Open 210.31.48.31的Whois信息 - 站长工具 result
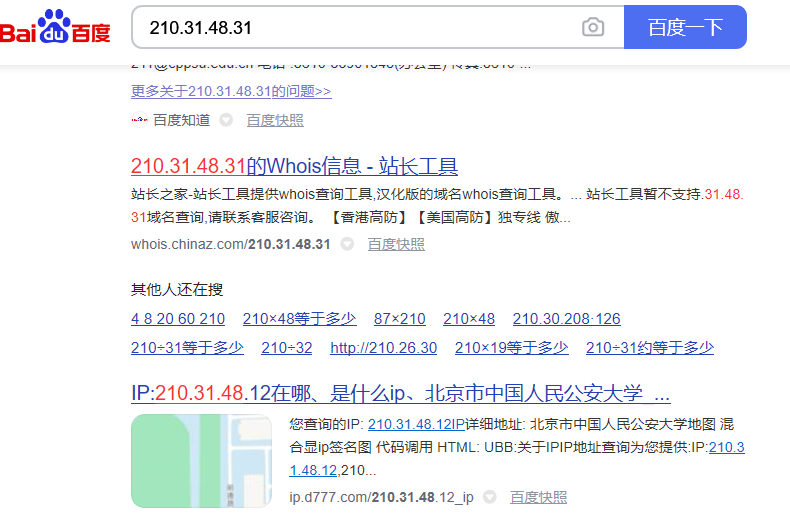Image resolution: width=790 pixels, height=529 pixels. [x=294, y=166]
